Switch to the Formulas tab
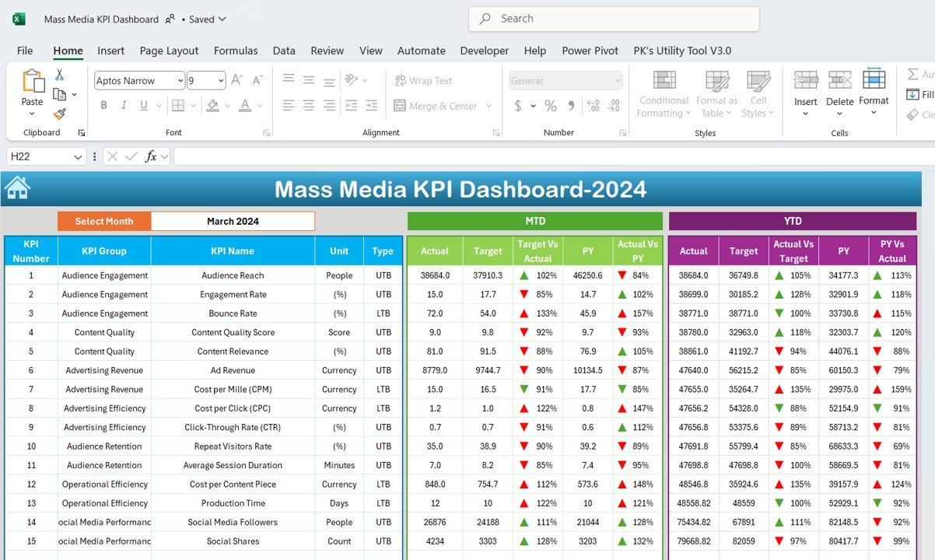 [x=236, y=51]
